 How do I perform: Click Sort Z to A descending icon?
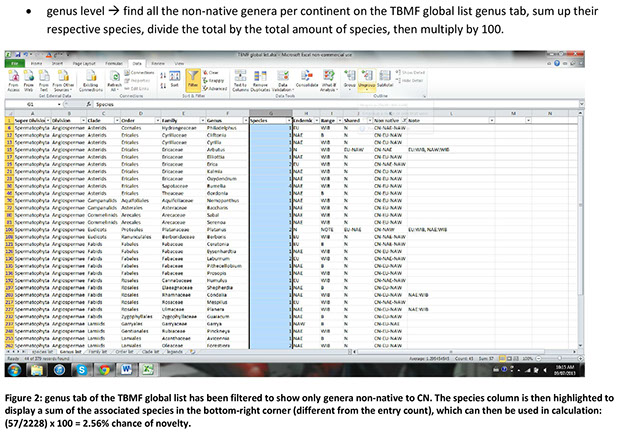pos(163,85)
